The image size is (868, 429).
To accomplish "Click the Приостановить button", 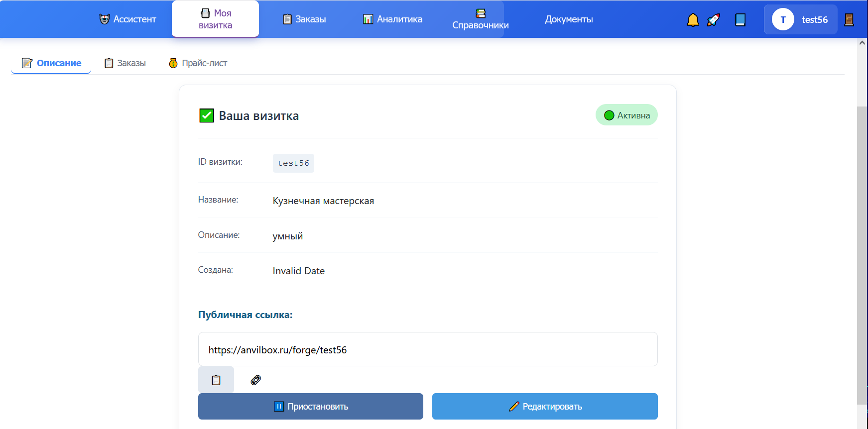I will click(x=311, y=406).
